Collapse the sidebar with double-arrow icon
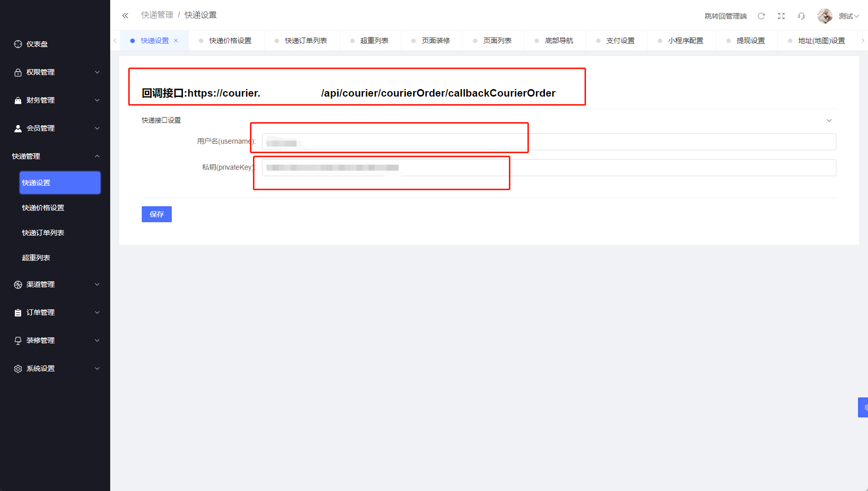Viewport: 868px width, 491px height. click(125, 16)
